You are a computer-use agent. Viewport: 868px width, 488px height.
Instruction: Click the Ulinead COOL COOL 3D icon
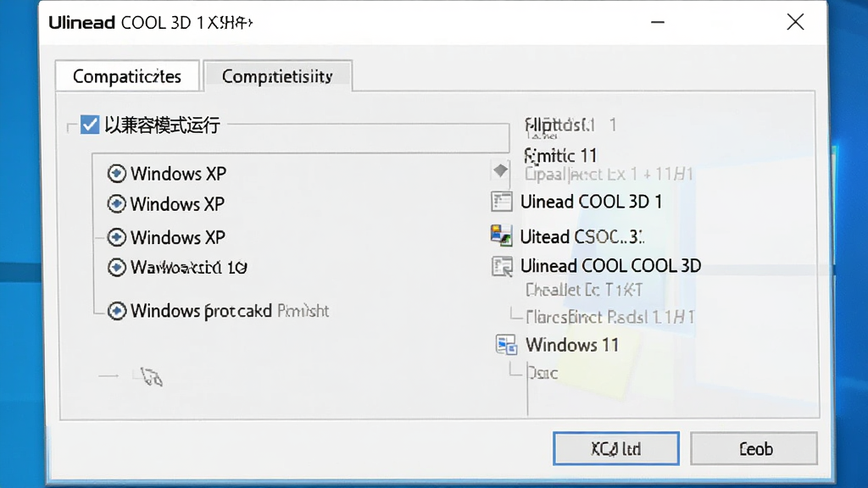pos(502,266)
